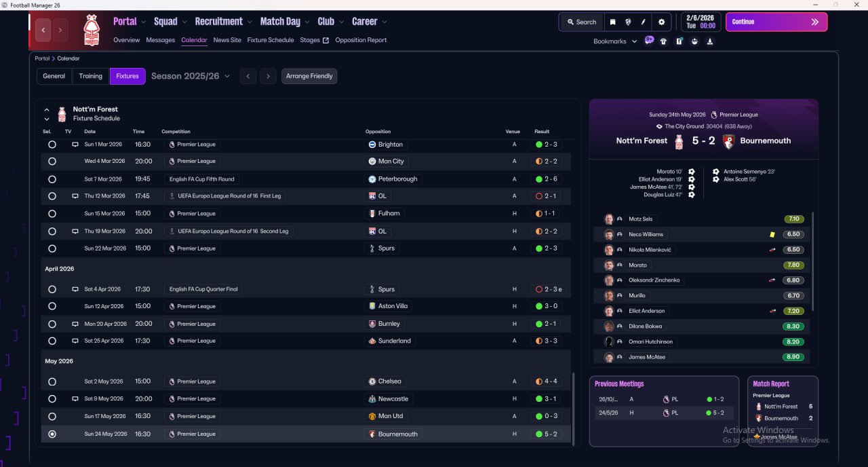Select the Peterborough FA Cup fixture radio button
This screenshot has height=467, width=868.
click(52, 179)
